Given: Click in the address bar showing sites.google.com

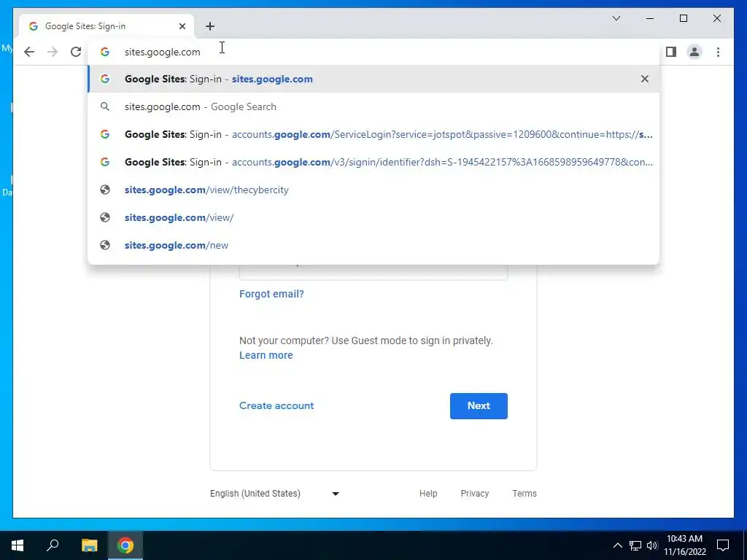Looking at the screenshot, I should (374, 52).
